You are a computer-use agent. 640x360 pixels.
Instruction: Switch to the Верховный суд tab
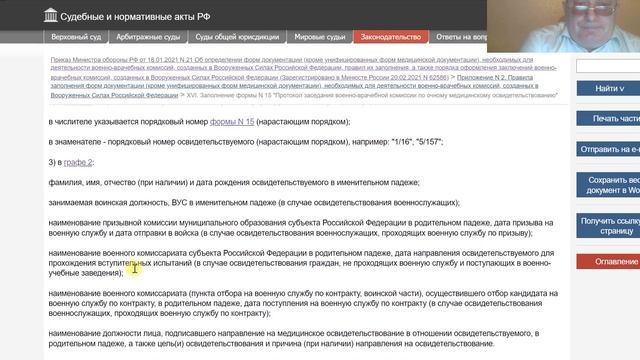point(76,37)
